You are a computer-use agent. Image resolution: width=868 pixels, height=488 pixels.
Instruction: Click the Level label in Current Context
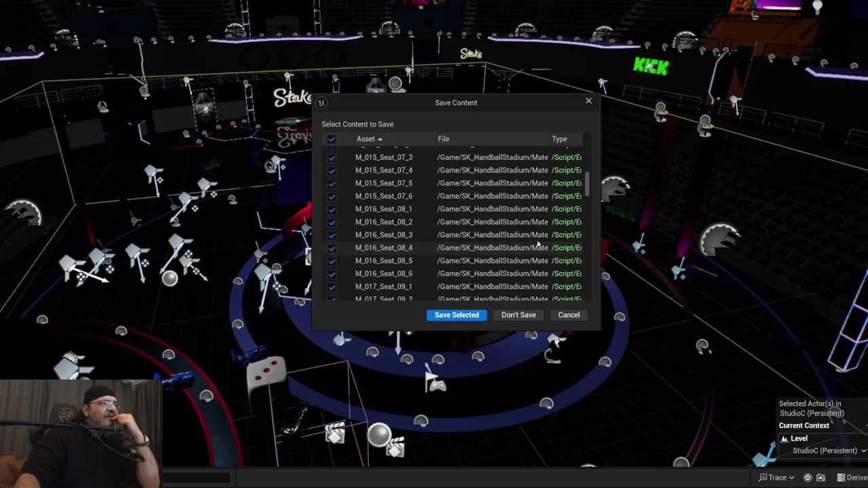[x=799, y=439]
